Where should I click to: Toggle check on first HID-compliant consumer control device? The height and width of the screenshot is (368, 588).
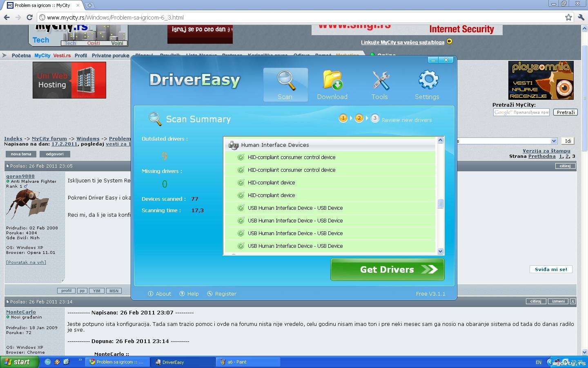pos(241,157)
